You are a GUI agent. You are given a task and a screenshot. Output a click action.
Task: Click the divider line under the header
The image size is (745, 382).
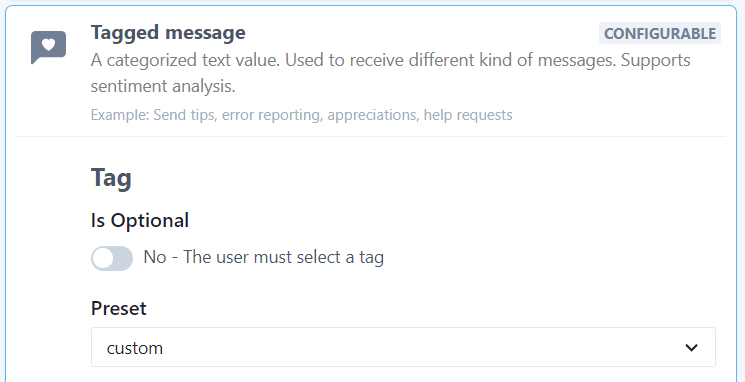point(371,137)
